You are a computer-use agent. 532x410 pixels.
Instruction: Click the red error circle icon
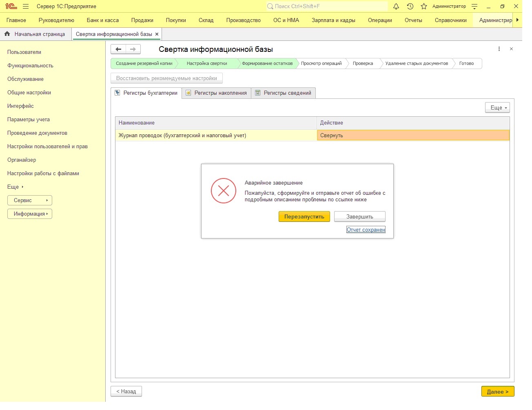coord(224,191)
